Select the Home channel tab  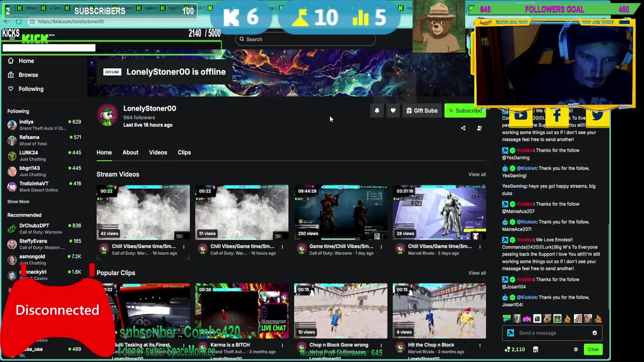[104, 152]
